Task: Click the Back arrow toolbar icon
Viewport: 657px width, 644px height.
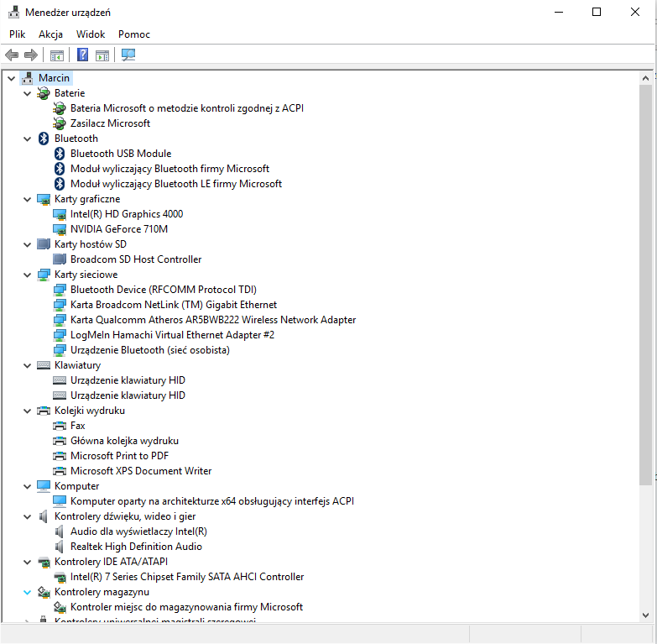Action: tap(12, 55)
